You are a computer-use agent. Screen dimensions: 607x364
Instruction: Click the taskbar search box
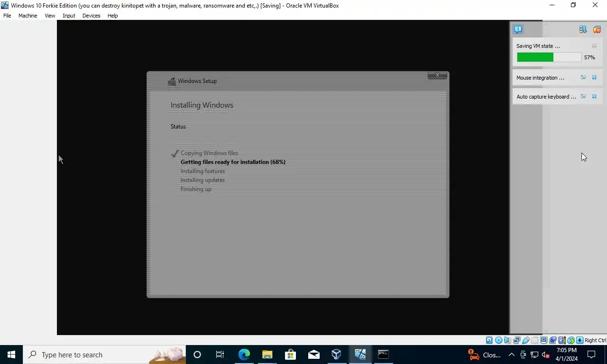[x=104, y=355]
